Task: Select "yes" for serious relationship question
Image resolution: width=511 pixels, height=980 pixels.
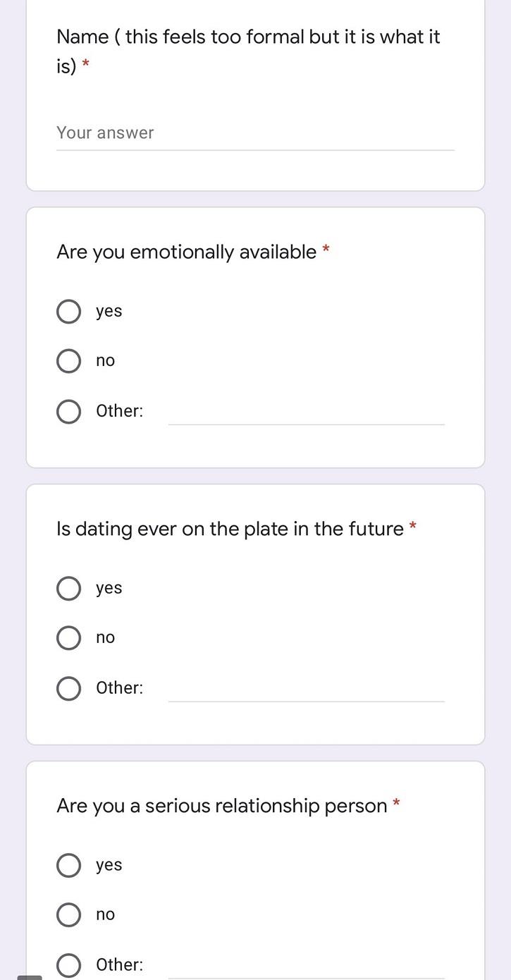Action: tap(68, 865)
